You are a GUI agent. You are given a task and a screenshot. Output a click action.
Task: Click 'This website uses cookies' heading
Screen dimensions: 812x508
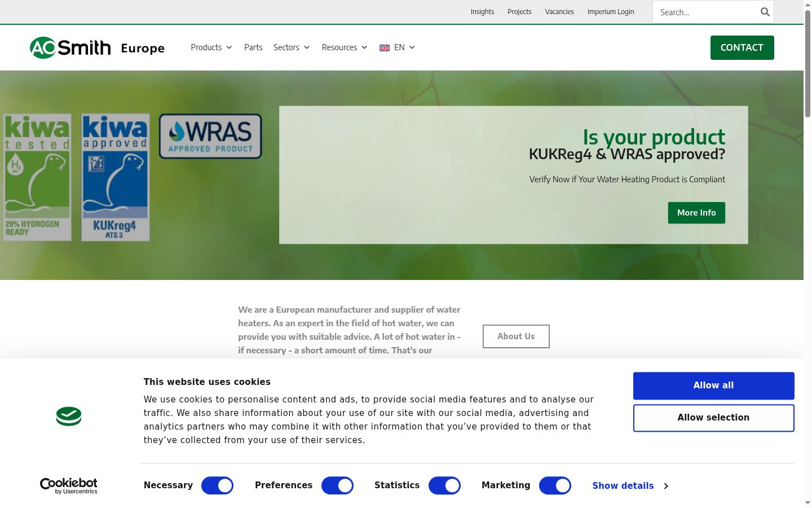click(207, 382)
